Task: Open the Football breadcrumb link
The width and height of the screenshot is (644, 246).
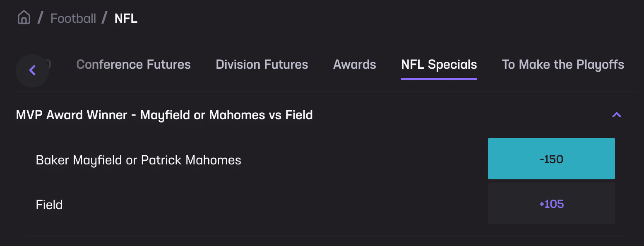Action: pos(73,18)
